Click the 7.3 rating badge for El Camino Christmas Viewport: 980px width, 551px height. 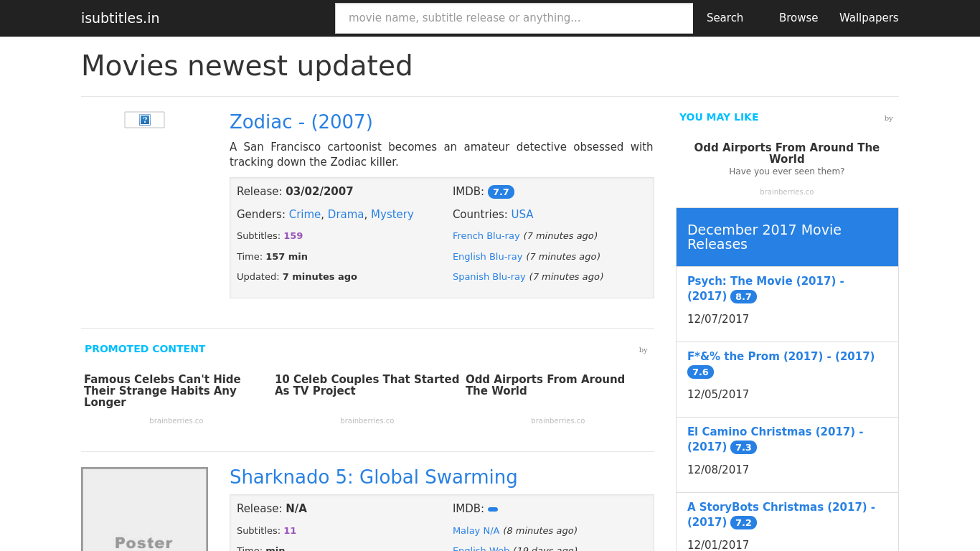click(x=743, y=447)
